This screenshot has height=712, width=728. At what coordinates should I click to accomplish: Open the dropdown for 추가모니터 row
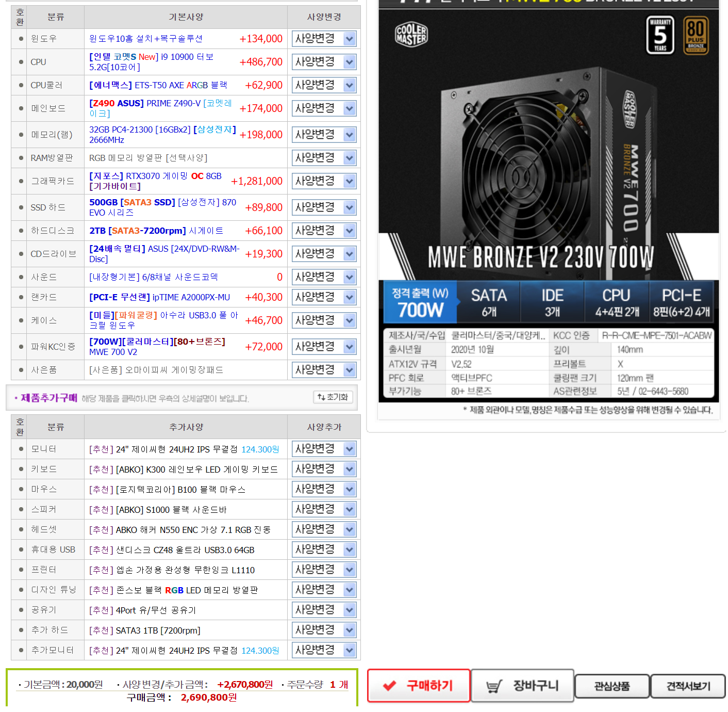coord(324,650)
